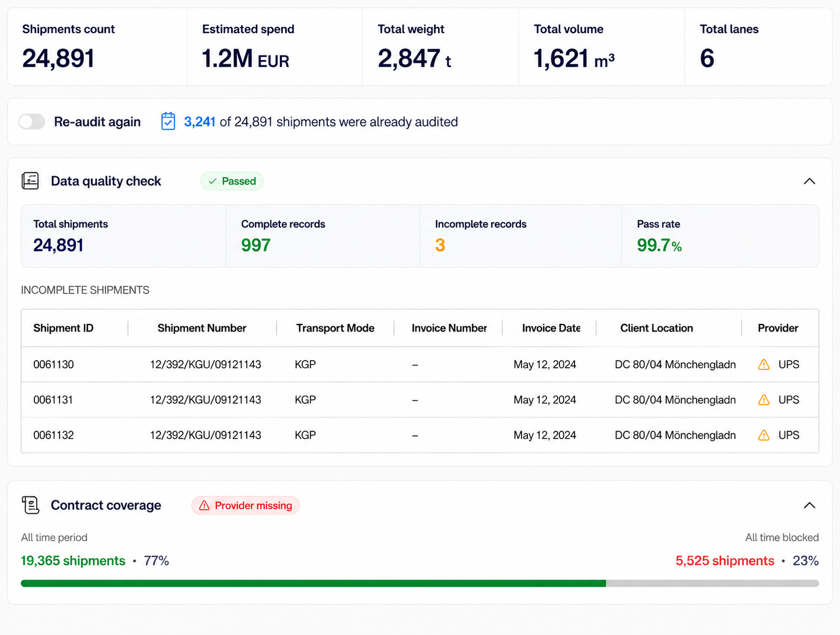The image size is (840, 635).
Task: Click the INCOMPLETE SHIPMENTS heading
Action: pos(85,290)
